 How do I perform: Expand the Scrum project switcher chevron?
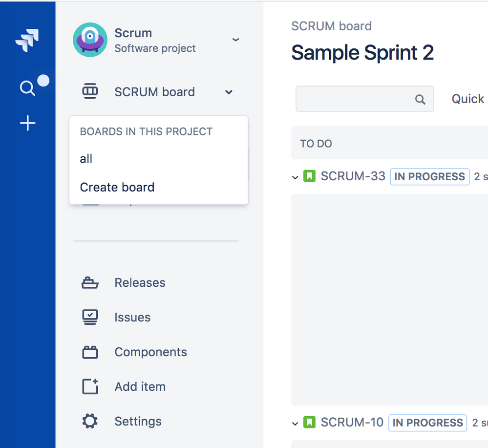pos(235,40)
